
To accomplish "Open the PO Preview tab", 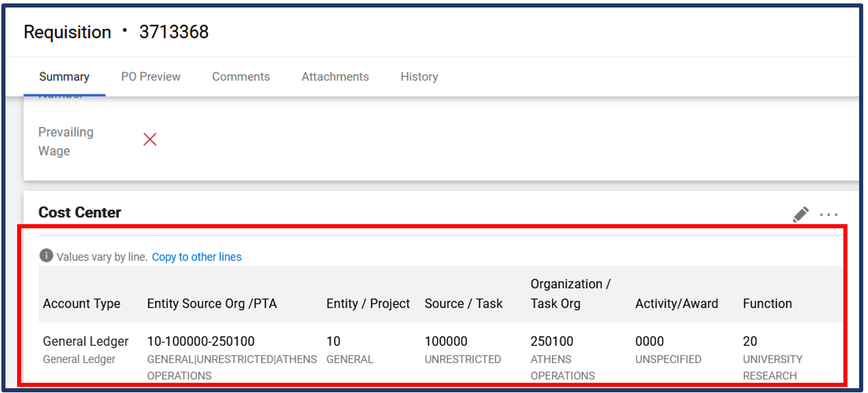I will (150, 77).
